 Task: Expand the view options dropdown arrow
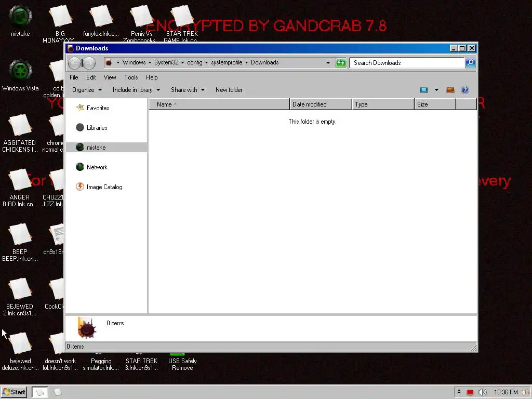tap(436, 90)
